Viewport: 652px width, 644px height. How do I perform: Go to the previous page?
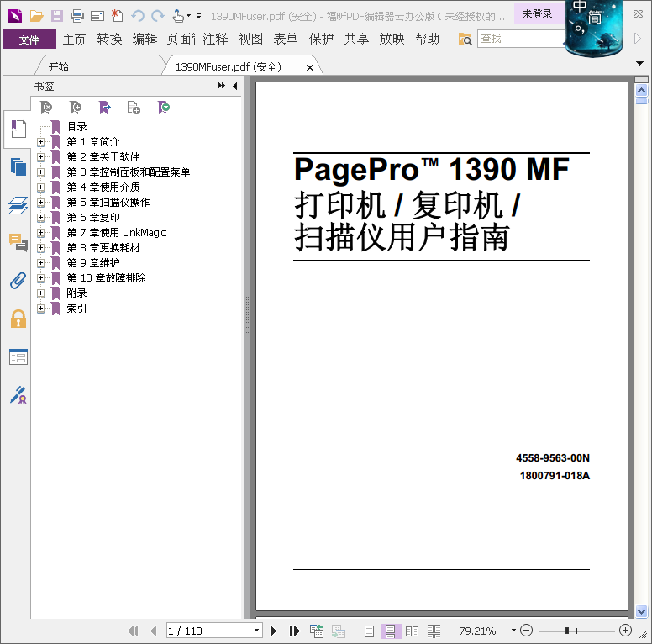[154, 631]
